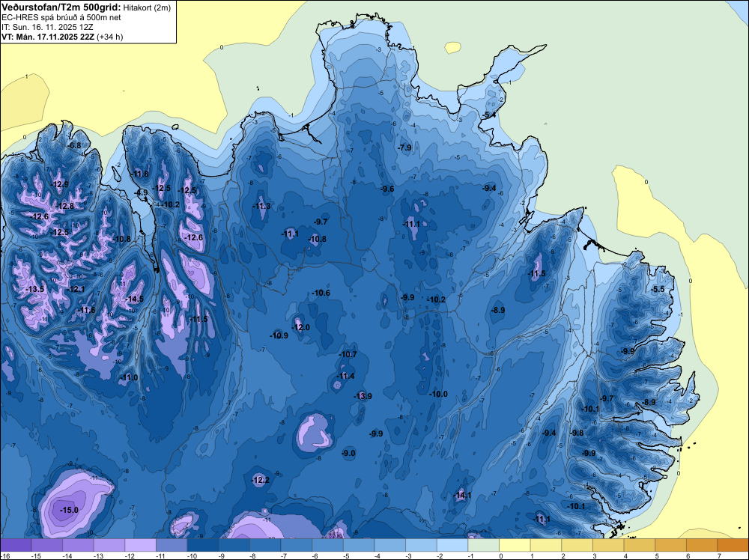
Task: Click the -5.5 temperature label
Action: [x=658, y=289]
